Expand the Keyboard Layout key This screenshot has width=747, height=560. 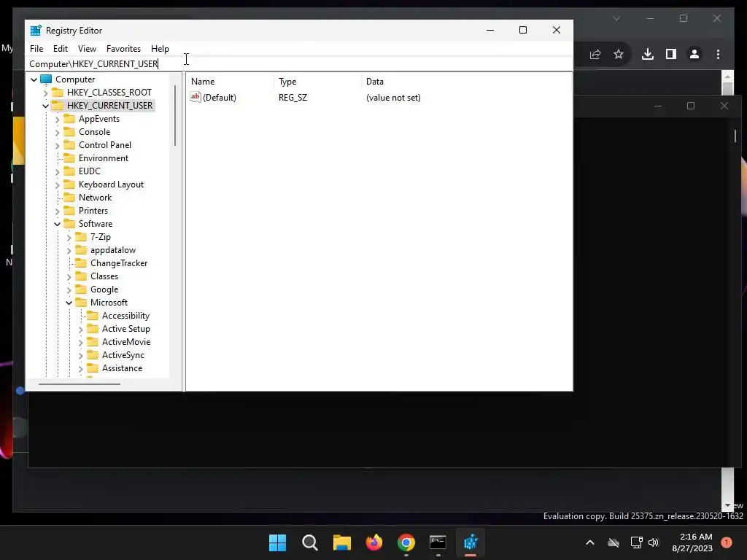57,184
